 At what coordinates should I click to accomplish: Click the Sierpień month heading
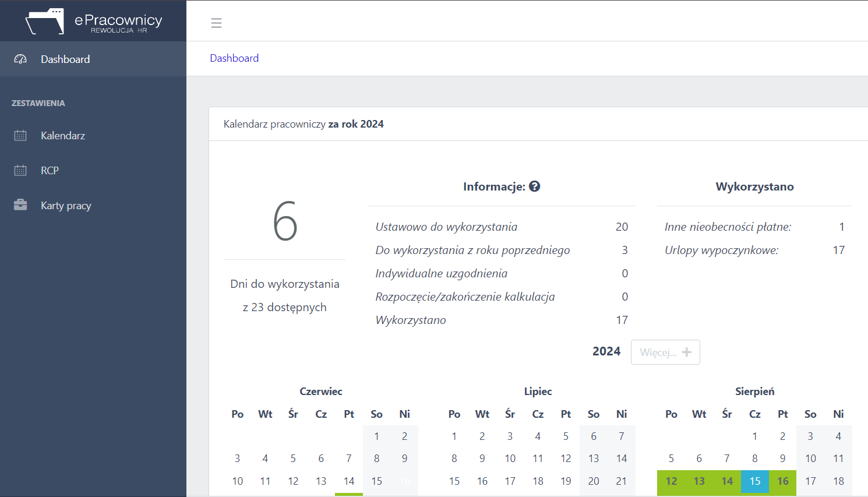click(755, 392)
